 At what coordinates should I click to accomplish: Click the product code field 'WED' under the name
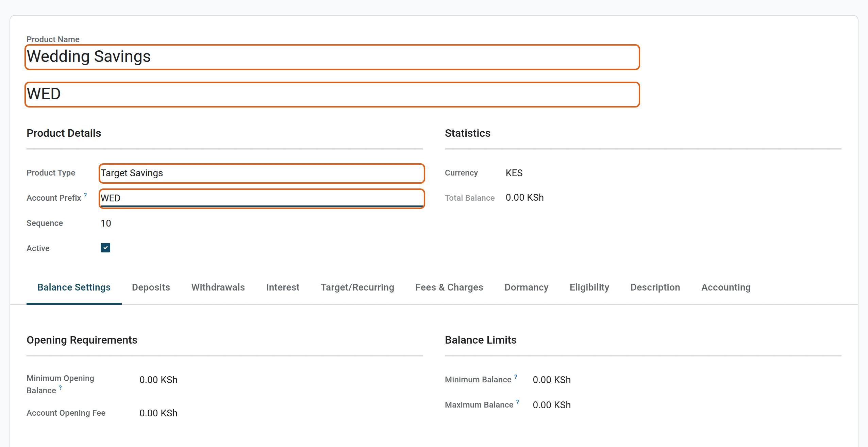[x=332, y=95]
